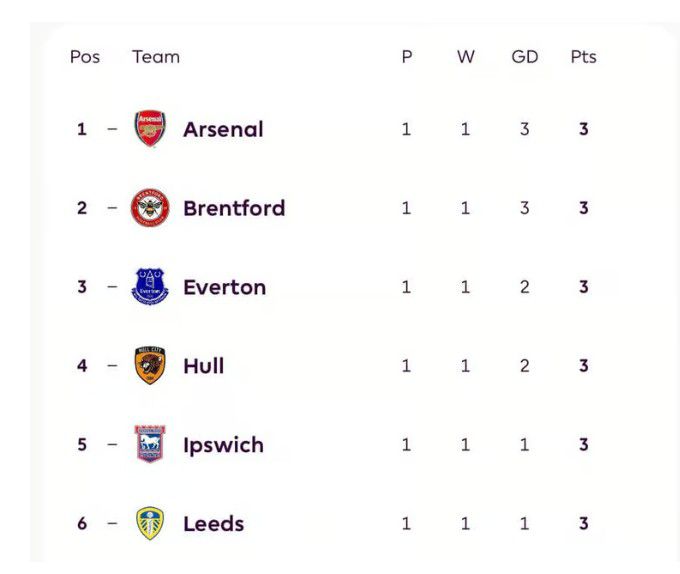
Task: Click the Everton team name
Action: 225,287
